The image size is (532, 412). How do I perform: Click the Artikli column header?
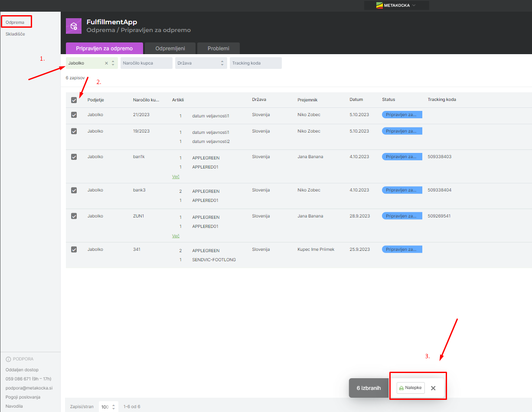(178, 100)
